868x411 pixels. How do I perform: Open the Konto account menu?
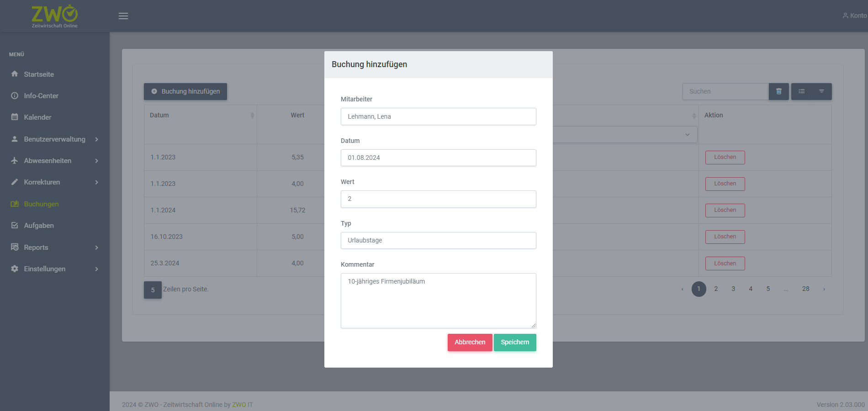[x=855, y=16]
